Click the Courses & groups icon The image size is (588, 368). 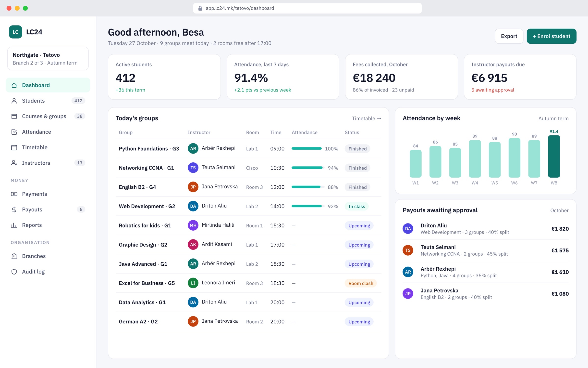(14, 116)
